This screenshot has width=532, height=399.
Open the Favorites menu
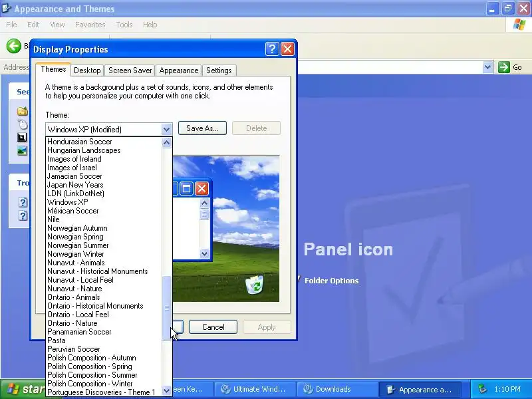pos(90,25)
